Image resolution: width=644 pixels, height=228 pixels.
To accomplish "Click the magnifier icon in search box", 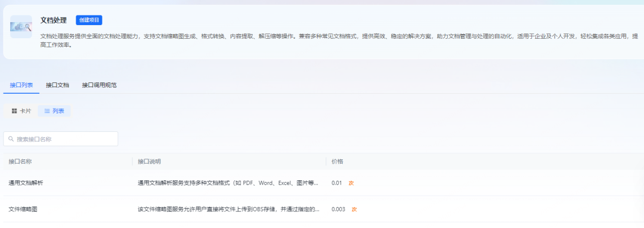I will [x=11, y=139].
